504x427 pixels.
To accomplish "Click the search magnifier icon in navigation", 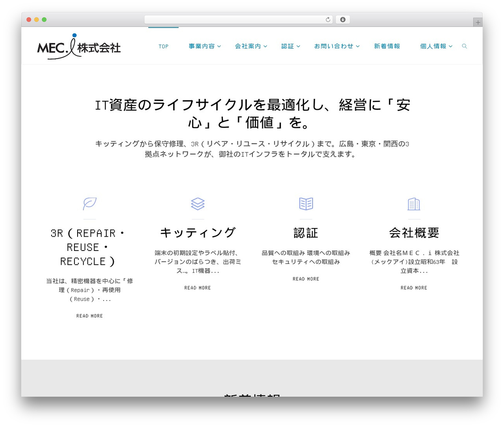I will [x=464, y=46].
